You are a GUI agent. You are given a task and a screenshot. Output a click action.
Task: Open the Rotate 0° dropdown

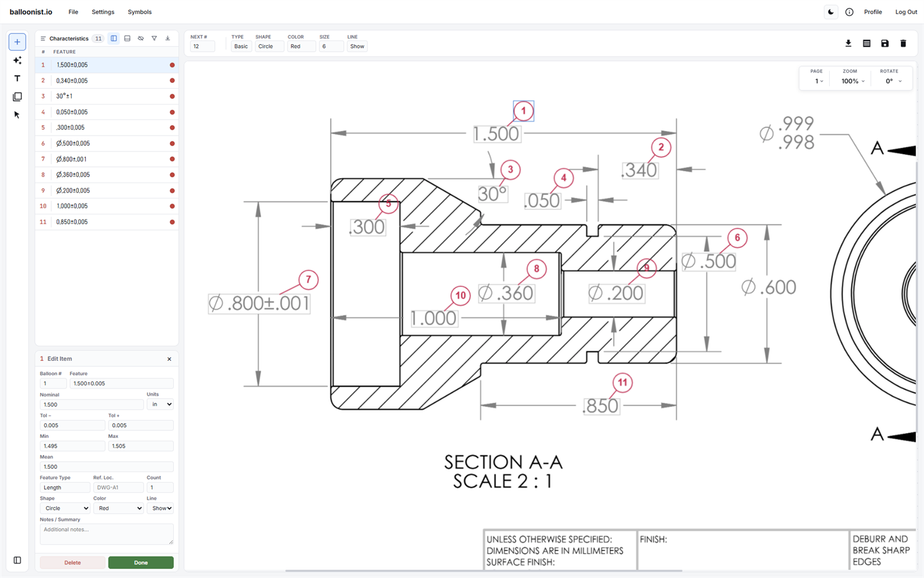point(893,82)
